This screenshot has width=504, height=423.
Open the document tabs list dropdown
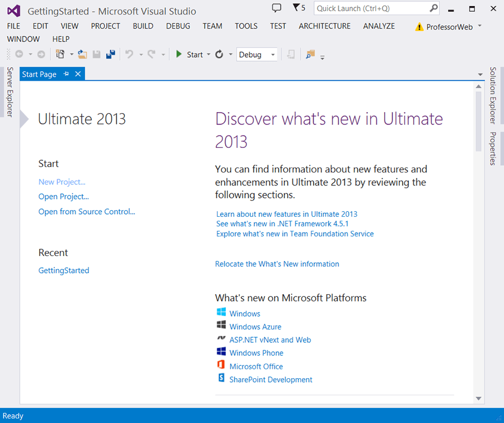(x=480, y=75)
